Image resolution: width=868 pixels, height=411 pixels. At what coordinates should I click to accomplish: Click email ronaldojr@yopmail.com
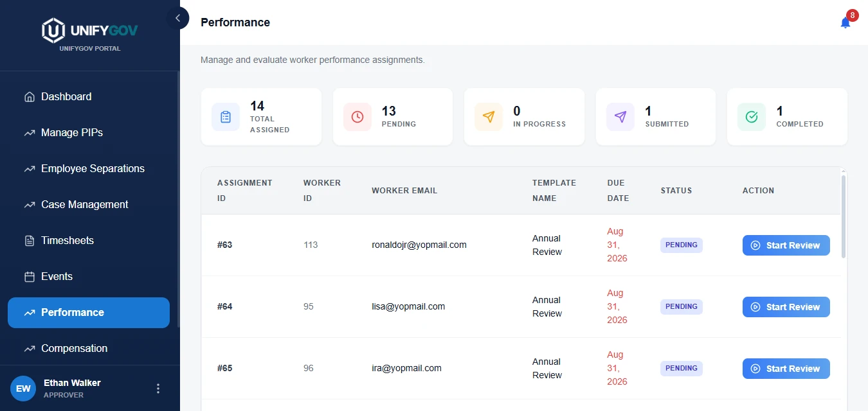tap(419, 245)
